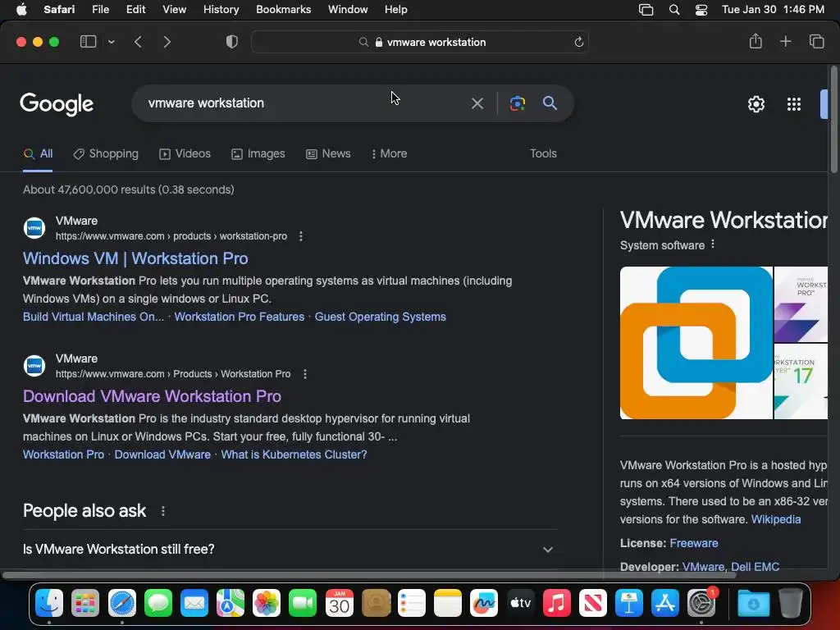Go to the Google logo homepage
840x630 pixels.
coord(57,104)
